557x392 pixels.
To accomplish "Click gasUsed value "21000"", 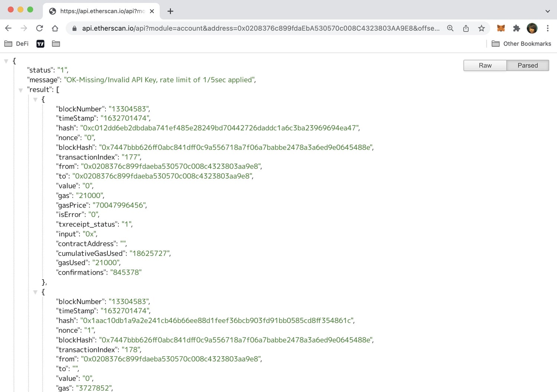I will (106, 263).
